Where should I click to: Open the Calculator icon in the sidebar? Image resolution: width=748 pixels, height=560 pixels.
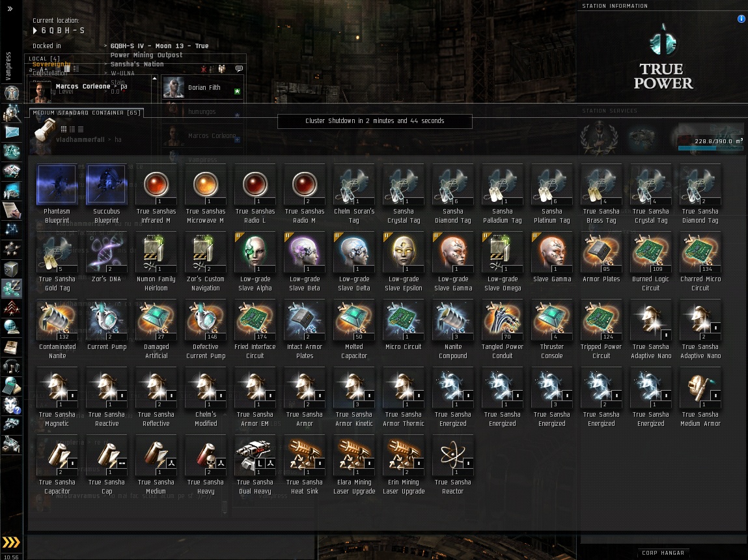12,386
